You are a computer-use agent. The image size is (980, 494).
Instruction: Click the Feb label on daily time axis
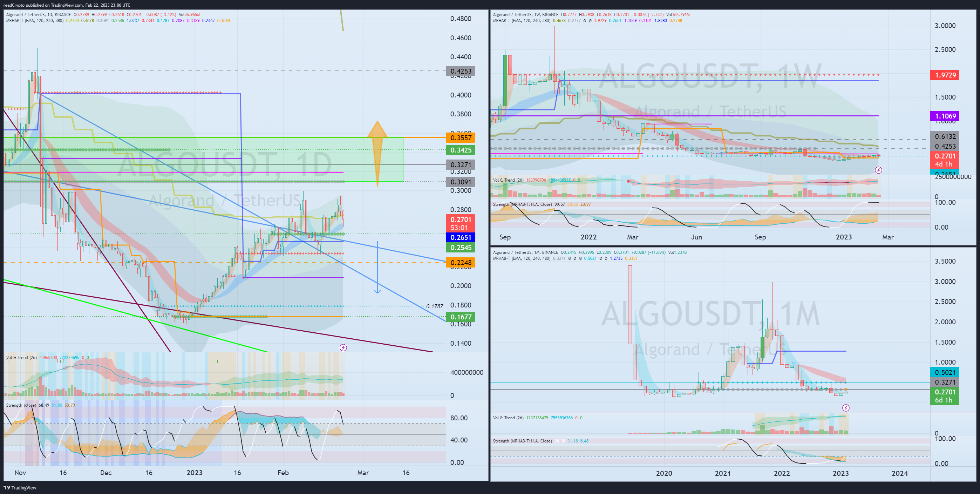[x=283, y=473]
